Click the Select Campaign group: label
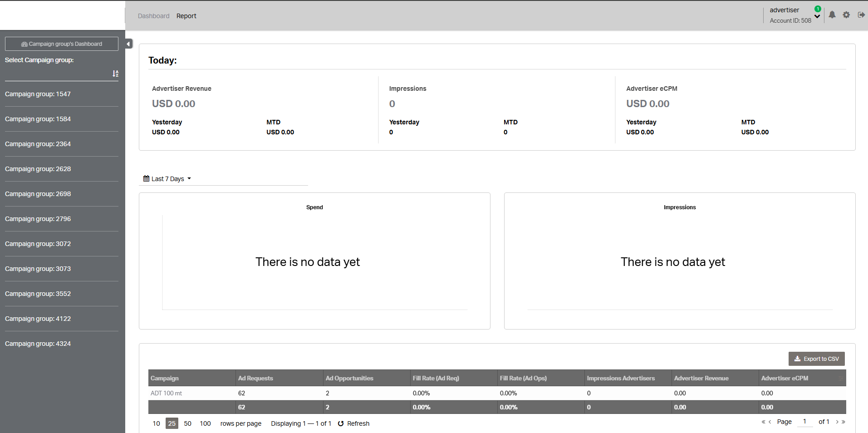868x433 pixels. (x=39, y=60)
